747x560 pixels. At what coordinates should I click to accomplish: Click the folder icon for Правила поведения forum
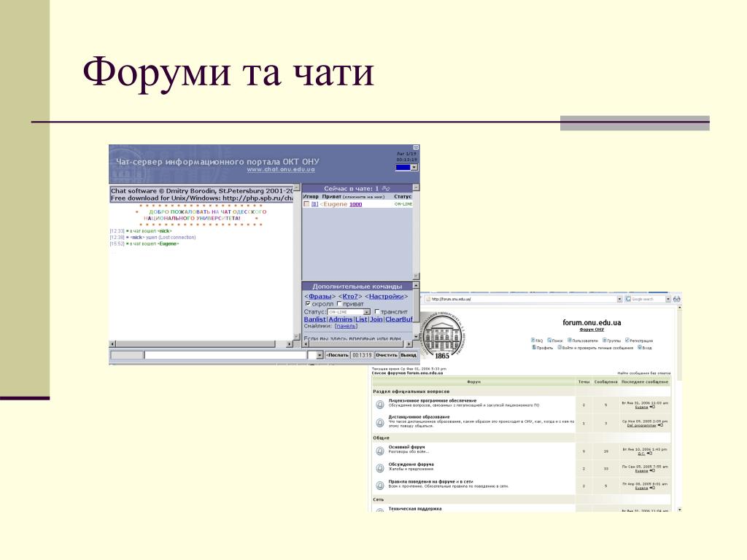point(379,486)
